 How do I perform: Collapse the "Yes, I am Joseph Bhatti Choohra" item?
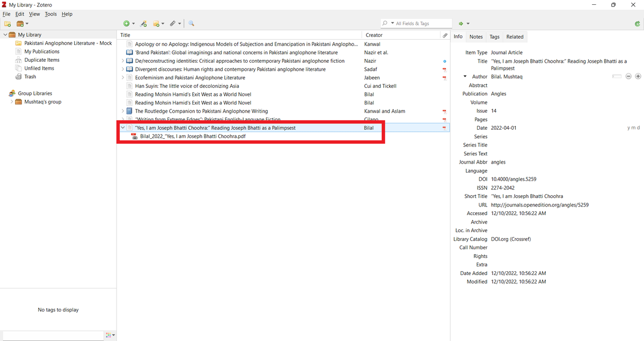point(123,128)
